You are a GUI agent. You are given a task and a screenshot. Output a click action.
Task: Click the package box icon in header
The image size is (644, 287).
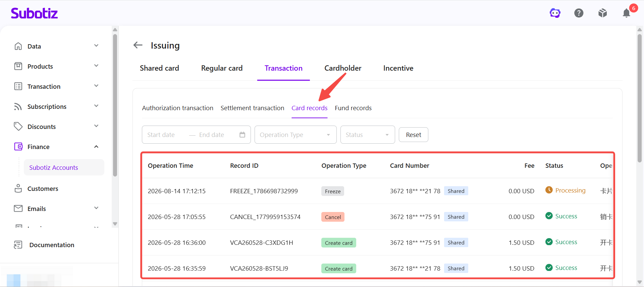603,13
